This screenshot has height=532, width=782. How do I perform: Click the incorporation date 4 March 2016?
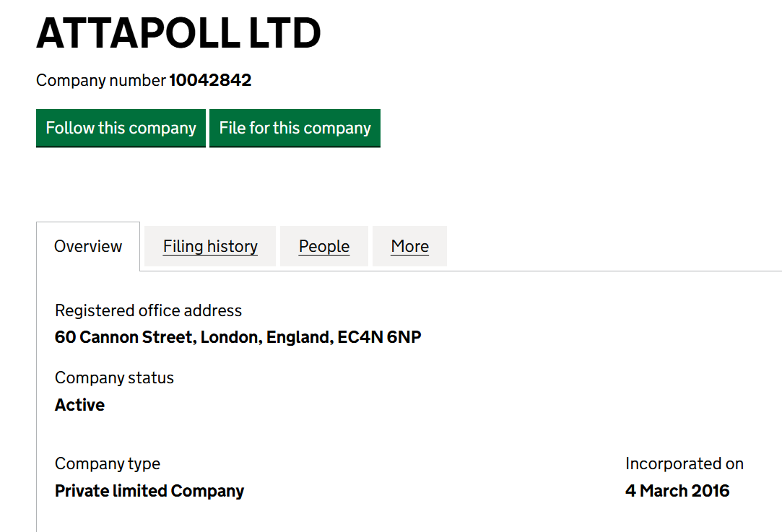click(677, 491)
